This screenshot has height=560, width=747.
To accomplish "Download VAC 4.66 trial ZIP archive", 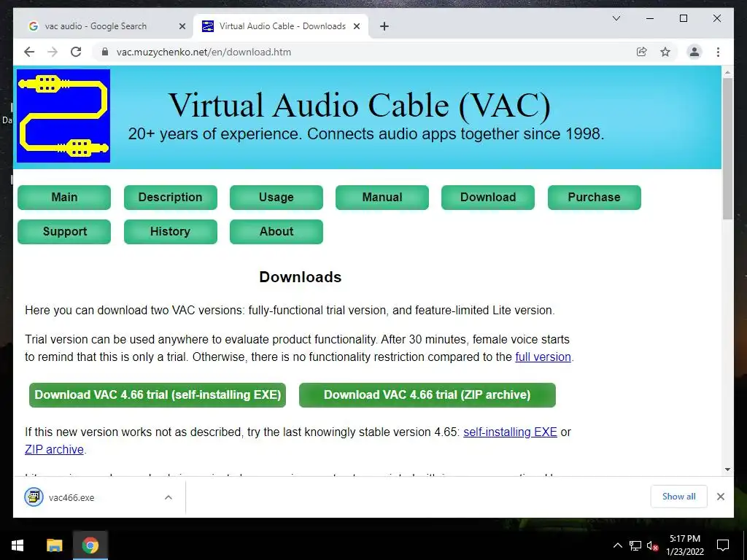I will 427,394.
